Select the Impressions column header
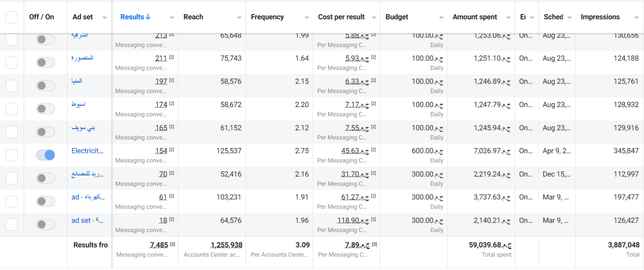Image resolution: width=644 pixels, height=270 pixels. click(600, 17)
